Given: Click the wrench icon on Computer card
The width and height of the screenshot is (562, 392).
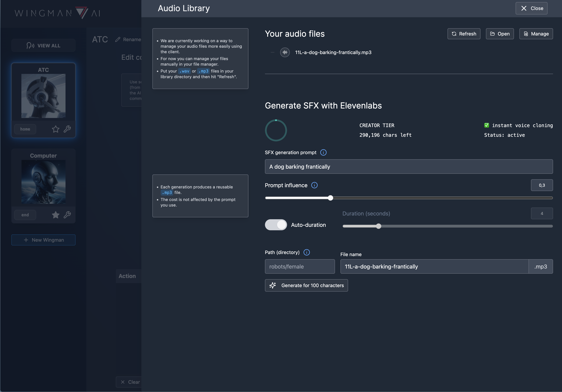Looking at the screenshot, I should pyautogui.click(x=67, y=215).
